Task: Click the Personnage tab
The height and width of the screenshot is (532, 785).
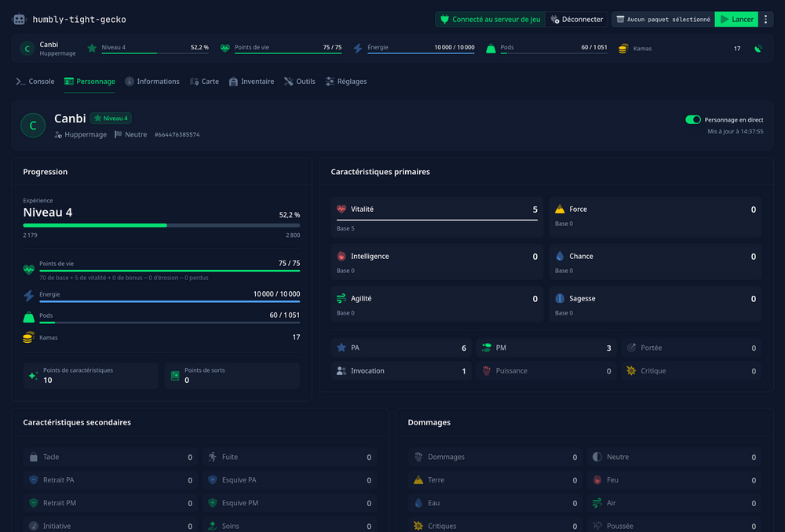Action: 89,82
